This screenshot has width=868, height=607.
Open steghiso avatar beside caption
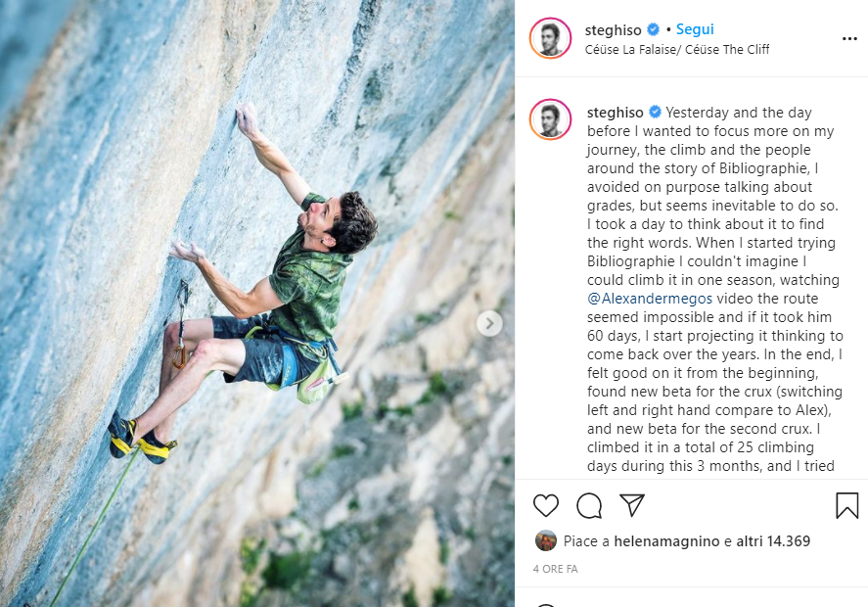pos(550,119)
